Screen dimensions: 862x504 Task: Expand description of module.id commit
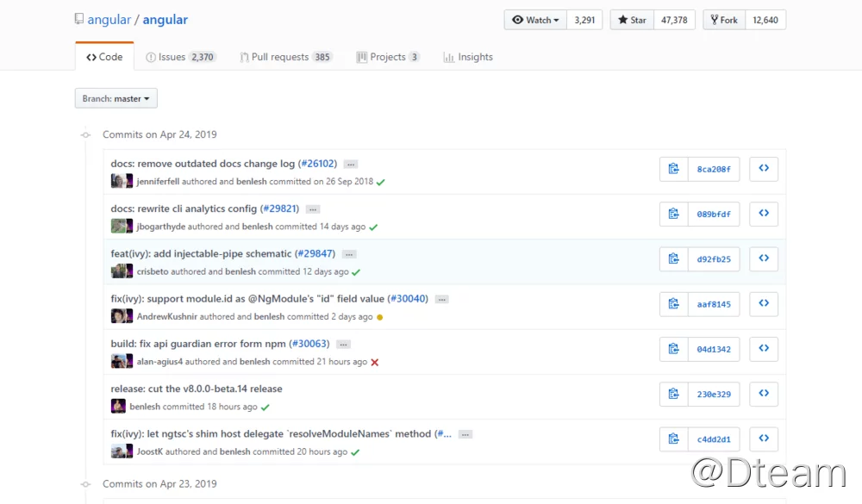tap(442, 300)
